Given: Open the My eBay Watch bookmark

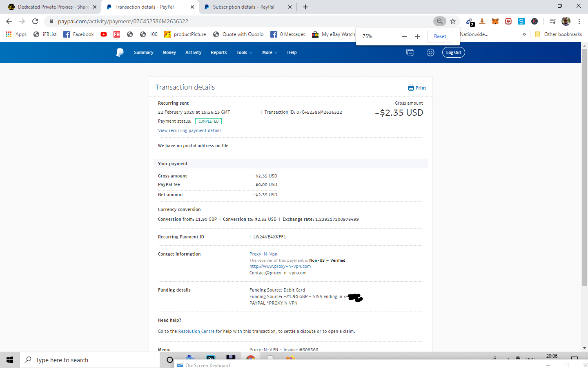Looking at the screenshot, I should [x=334, y=34].
